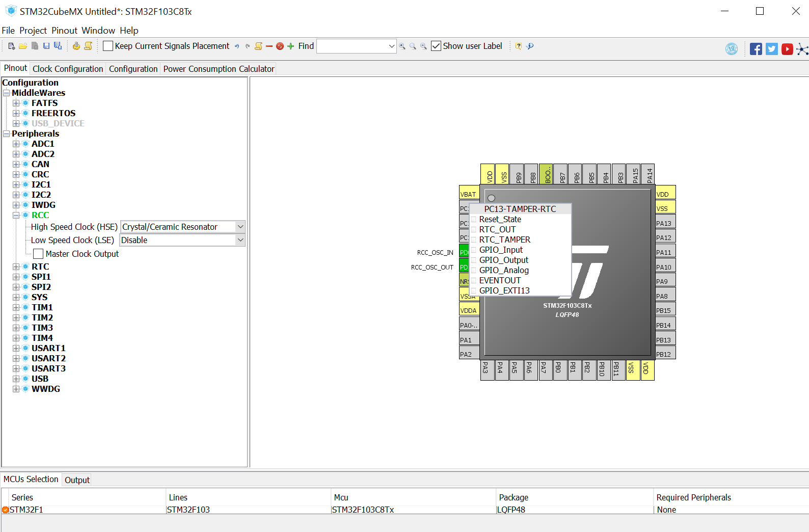This screenshot has width=809, height=532.
Task: Open the YouTube link icon
Action: 787,49
